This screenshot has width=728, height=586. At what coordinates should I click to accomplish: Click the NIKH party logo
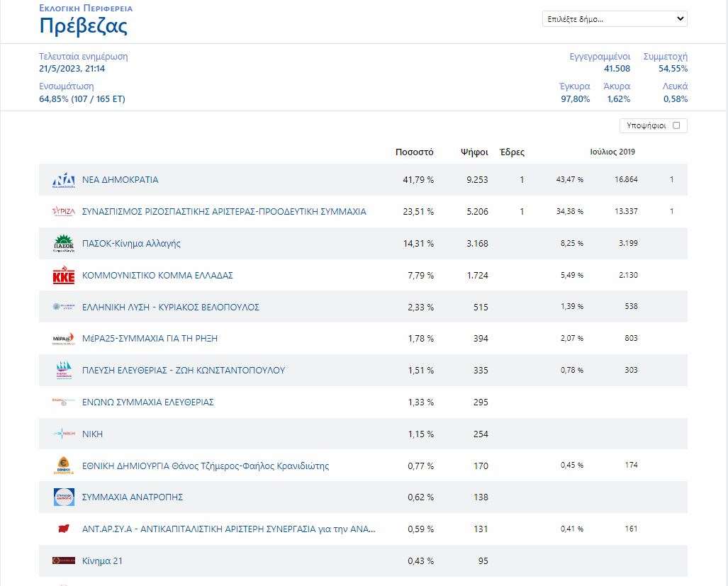coord(64,434)
